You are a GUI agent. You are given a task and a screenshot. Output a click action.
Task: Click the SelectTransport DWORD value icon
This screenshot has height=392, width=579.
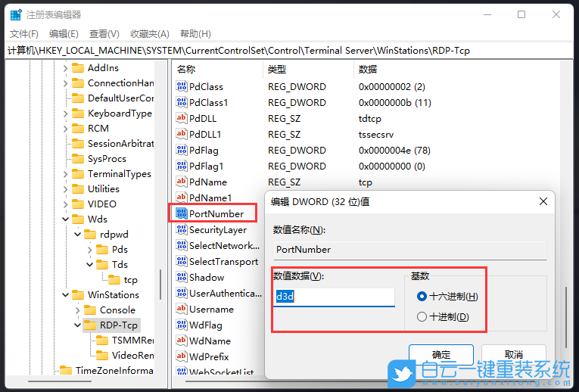(182, 261)
